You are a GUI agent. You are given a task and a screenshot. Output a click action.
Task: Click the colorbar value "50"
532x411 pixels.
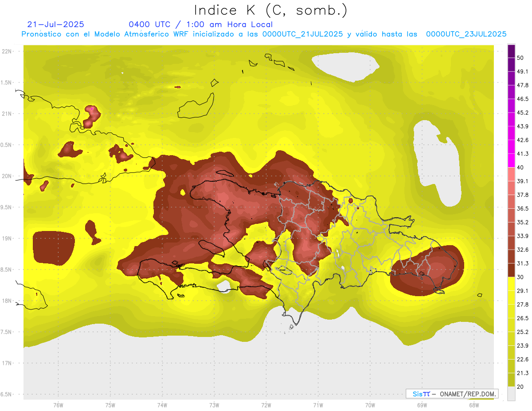click(x=520, y=58)
